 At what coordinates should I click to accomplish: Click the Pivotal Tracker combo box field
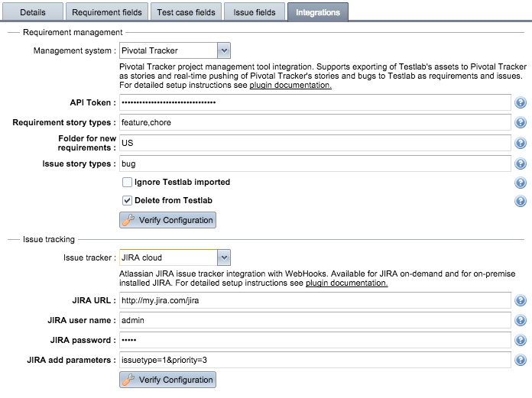click(x=169, y=50)
